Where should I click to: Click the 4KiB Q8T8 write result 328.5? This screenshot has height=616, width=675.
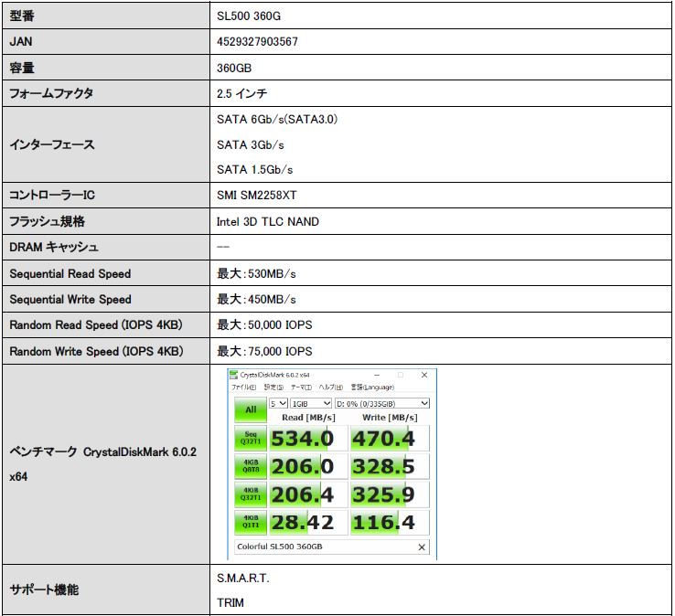(390, 466)
